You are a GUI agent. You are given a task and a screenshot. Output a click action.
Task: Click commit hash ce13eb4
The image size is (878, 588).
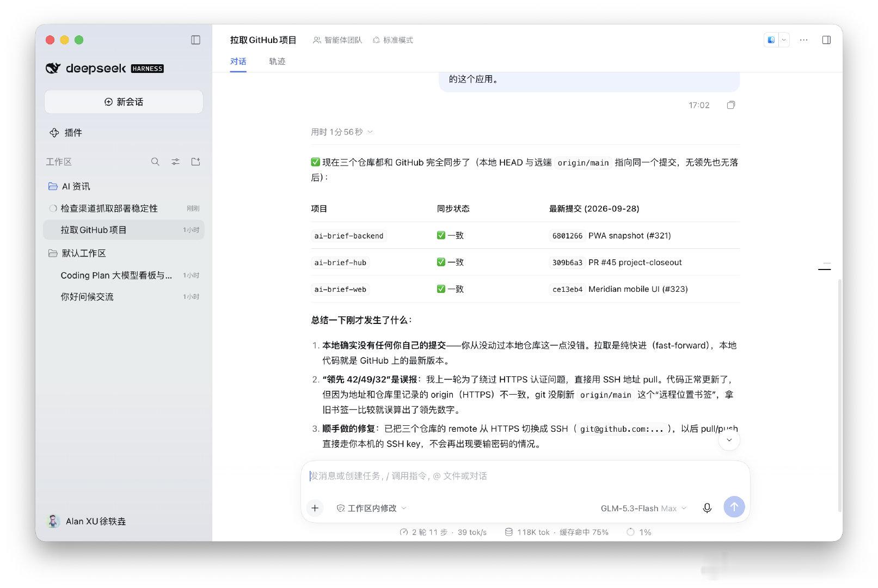(567, 289)
